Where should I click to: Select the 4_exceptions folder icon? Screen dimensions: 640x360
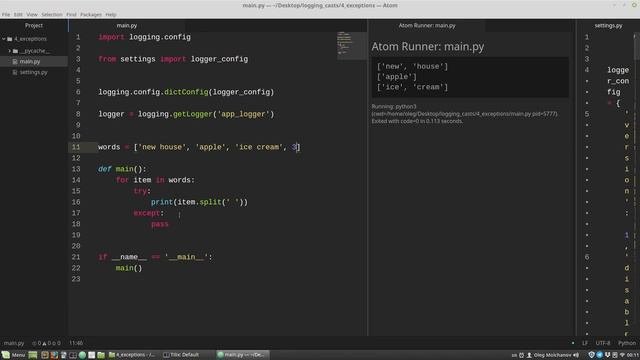(10, 39)
